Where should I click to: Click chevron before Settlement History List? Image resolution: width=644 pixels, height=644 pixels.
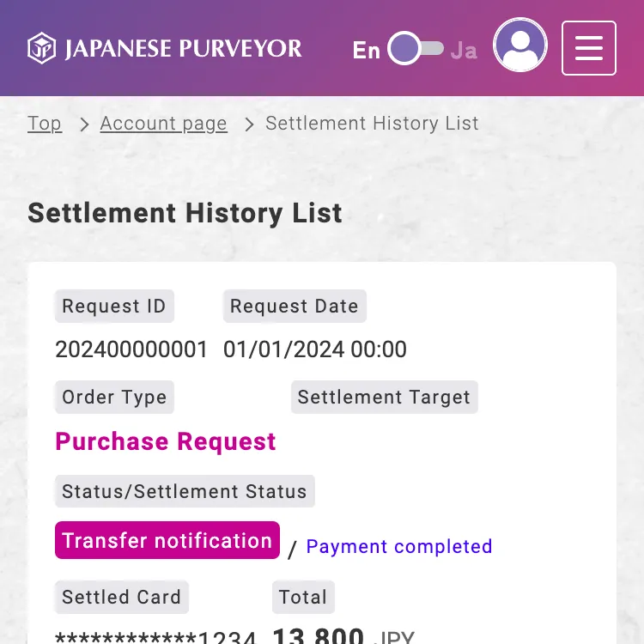tap(249, 125)
